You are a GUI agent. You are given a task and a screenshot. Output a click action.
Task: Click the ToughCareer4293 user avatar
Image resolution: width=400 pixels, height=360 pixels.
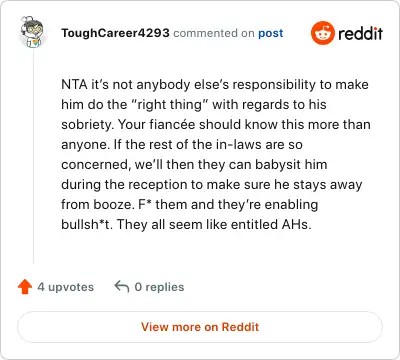[x=32, y=32]
